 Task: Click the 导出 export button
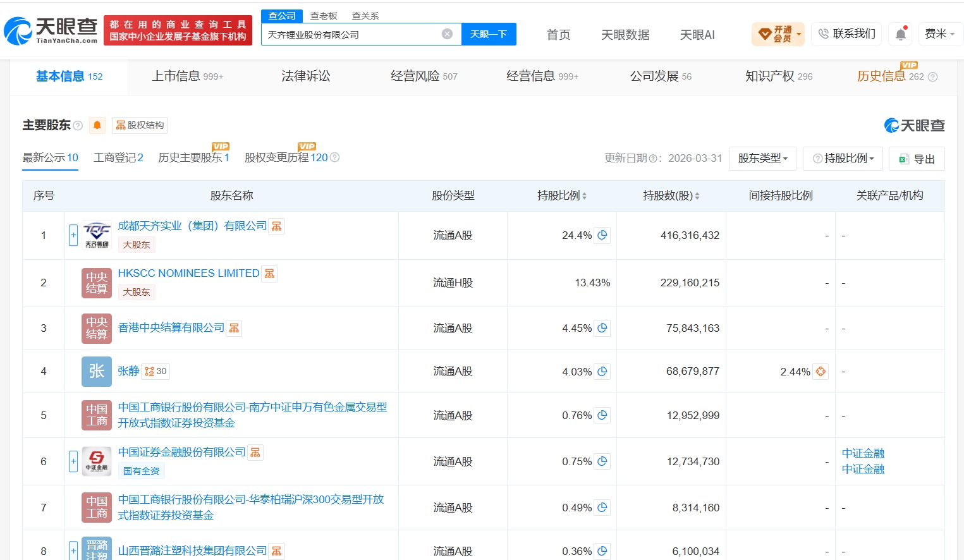pos(917,159)
